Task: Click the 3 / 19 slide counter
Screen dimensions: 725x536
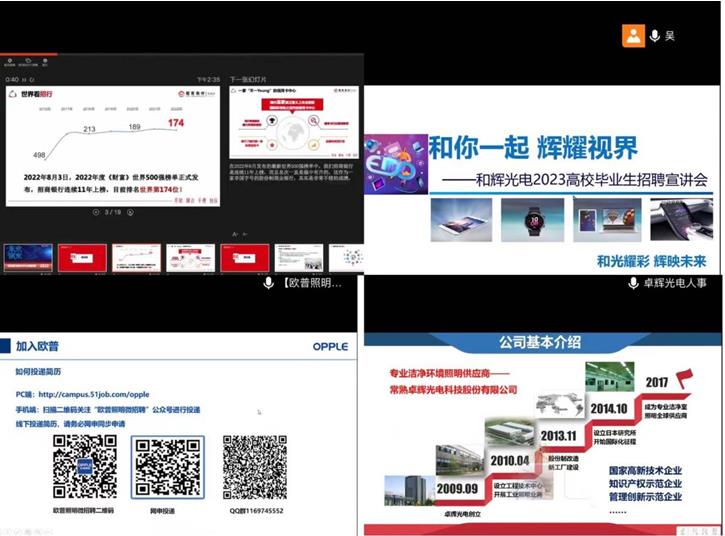Action: click(x=114, y=212)
